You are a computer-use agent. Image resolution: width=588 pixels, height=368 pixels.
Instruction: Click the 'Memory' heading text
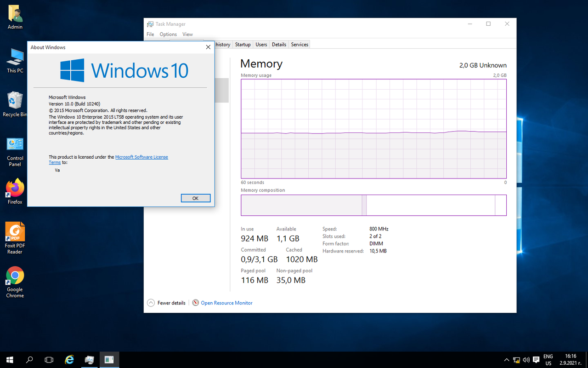tap(261, 64)
